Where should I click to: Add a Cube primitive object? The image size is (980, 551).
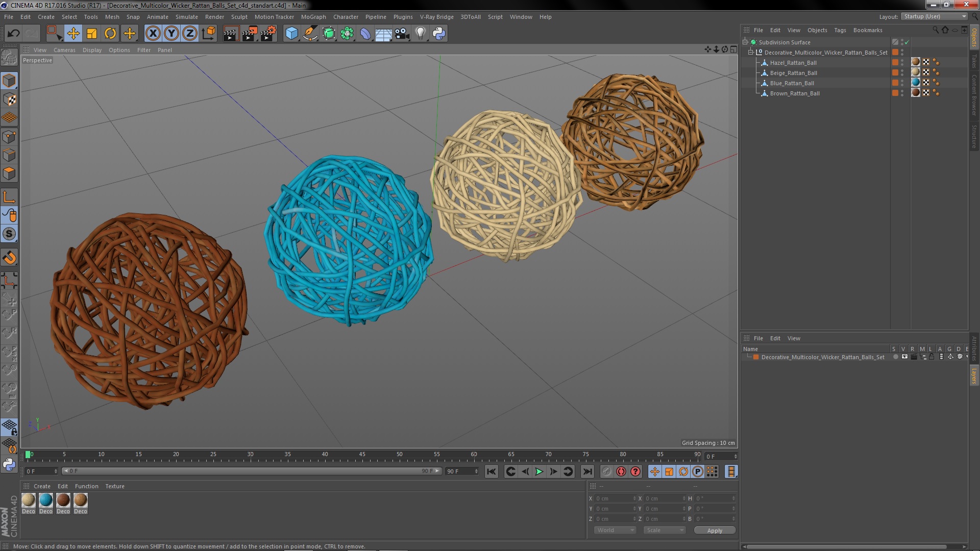point(291,34)
